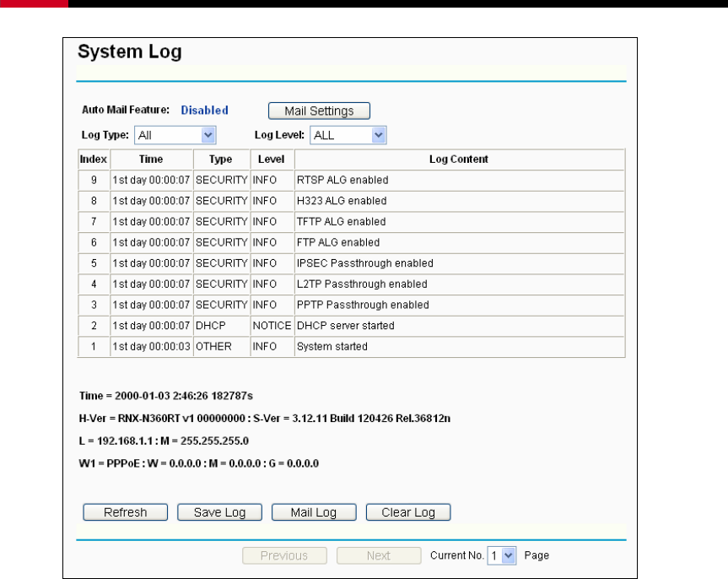This screenshot has height=579, width=728.
Task: Click the DHCP type cell in row 2
Action: 222,326
